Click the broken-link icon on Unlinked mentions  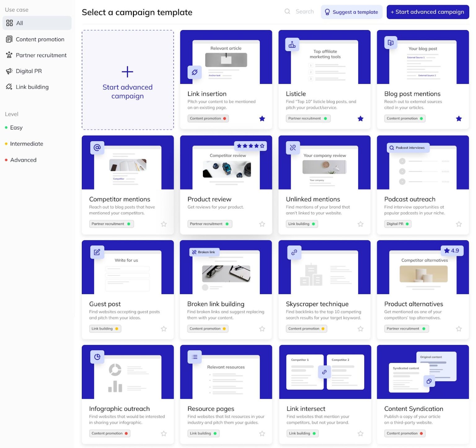tap(293, 148)
